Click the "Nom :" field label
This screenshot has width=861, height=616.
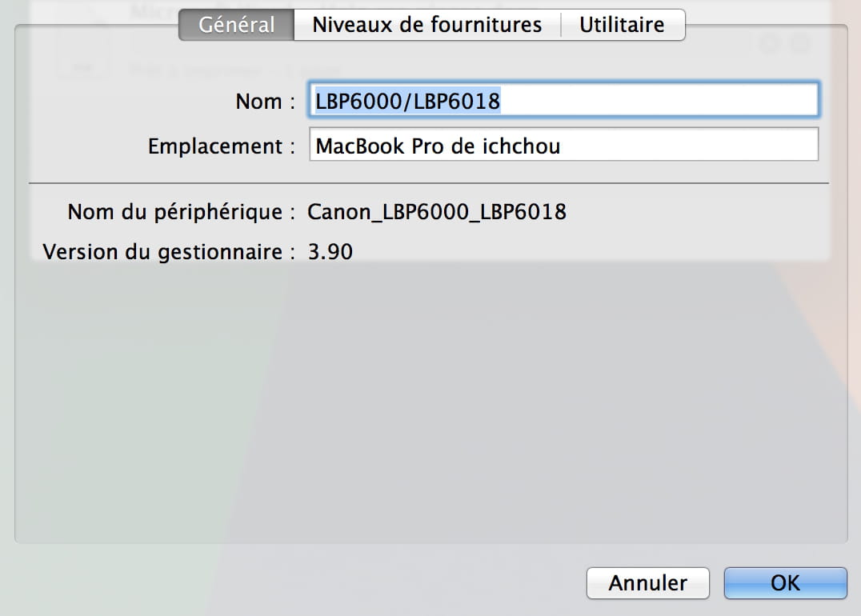pos(258,102)
